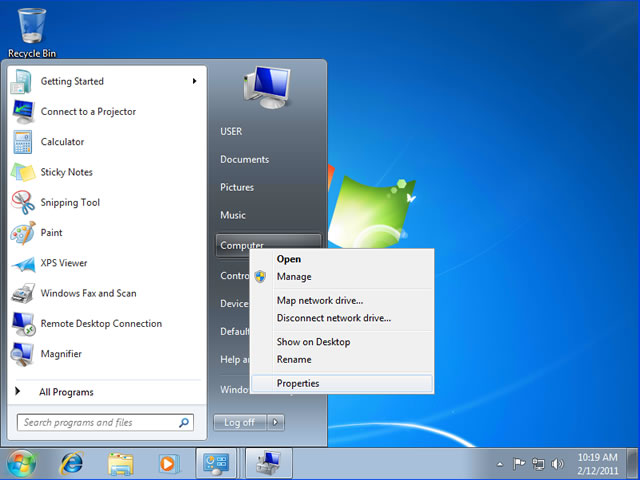Screen dimensions: 640x480
Task: Click the XPS Viewer text label
Action: click(x=64, y=263)
